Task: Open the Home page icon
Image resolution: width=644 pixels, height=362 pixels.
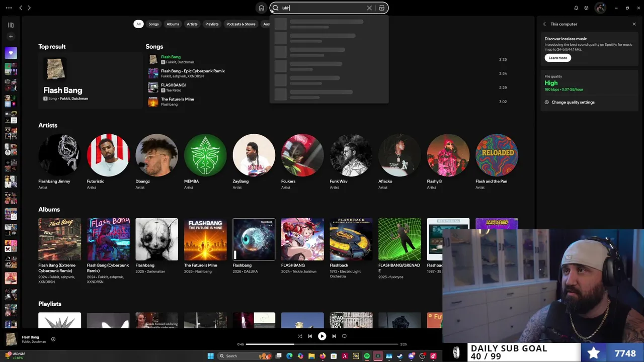Action: 261,8
